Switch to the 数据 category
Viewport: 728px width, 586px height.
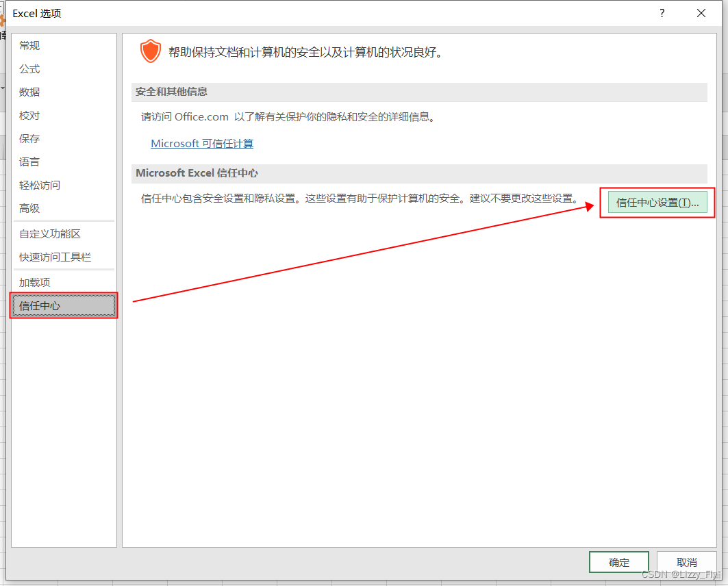tap(64, 92)
